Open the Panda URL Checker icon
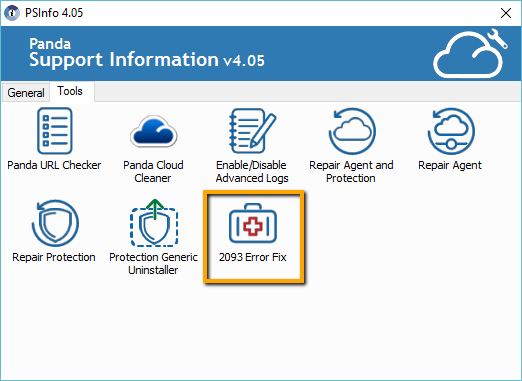 click(x=55, y=131)
